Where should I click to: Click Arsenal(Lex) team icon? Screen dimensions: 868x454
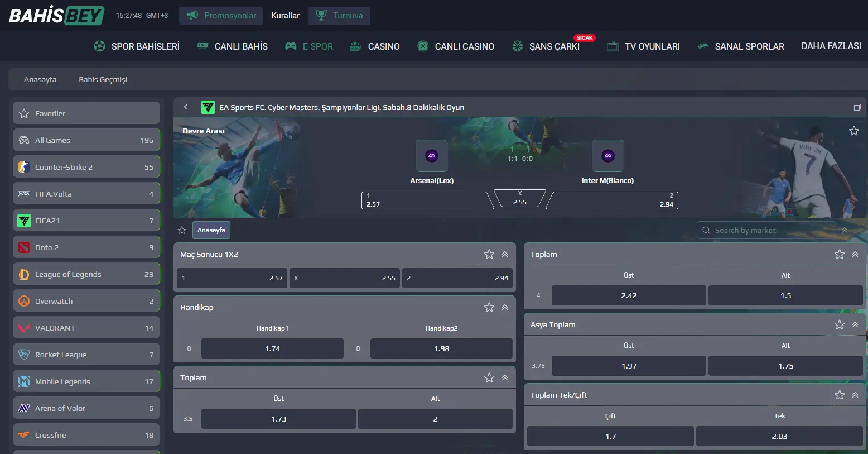[432, 156]
